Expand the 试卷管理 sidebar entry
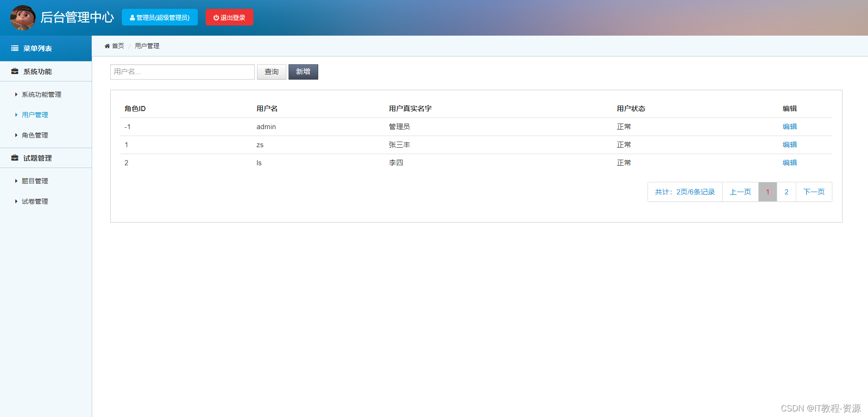Screen dimensions: 868x417 point(34,201)
